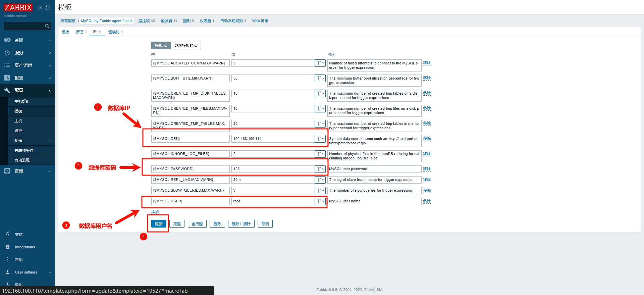Click the 全克隆 full clone button
This screenshot has width=644, height=295.
[197, 224]
